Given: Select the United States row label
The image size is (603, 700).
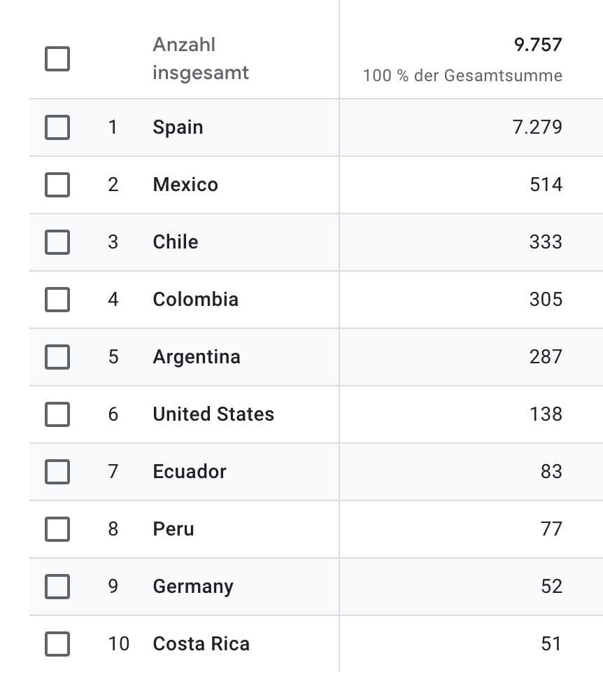Looking at the screenshot, I should tap(213, 414).
